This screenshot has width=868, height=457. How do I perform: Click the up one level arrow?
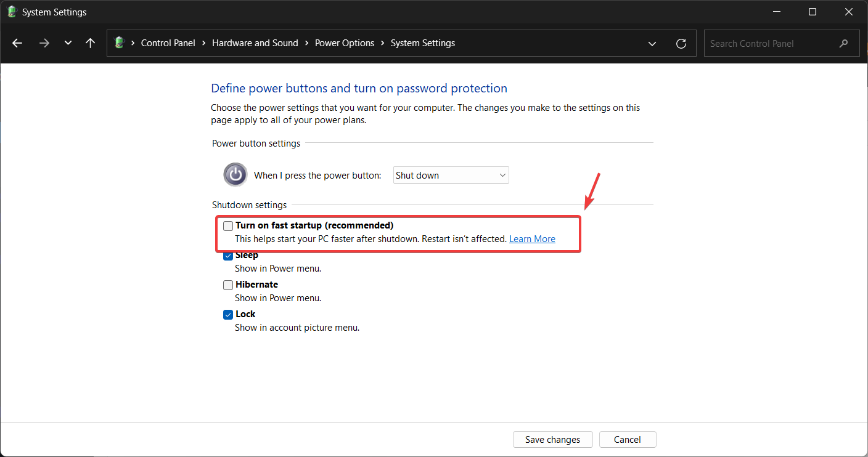91,43
